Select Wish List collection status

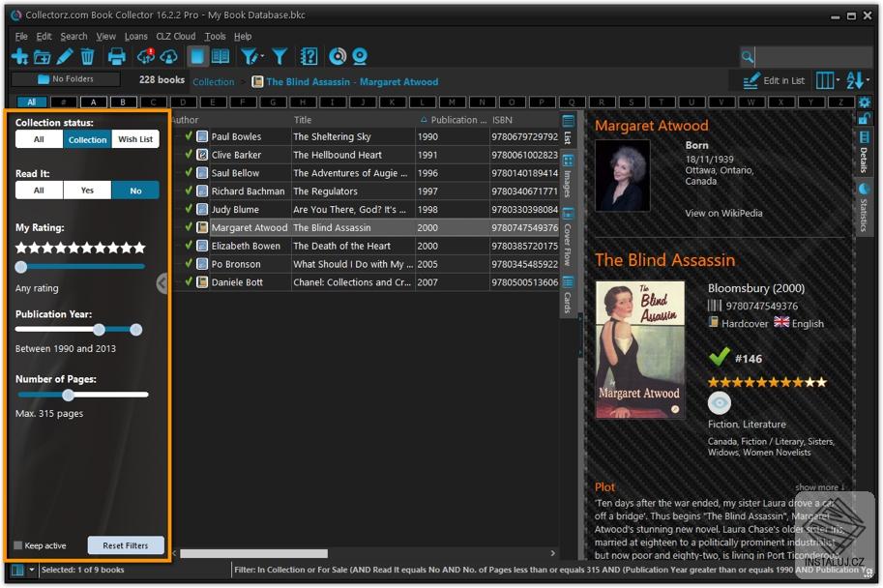click(135, 139)
